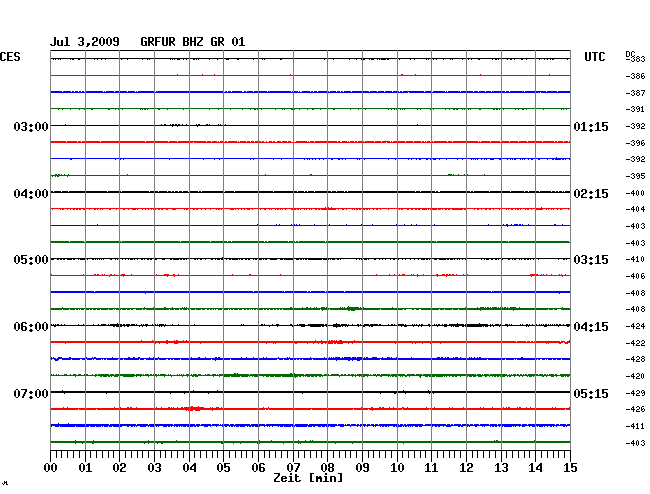Click the "06:00" local time label
This screenshot has width=650, height=494.
pos(31,327)
